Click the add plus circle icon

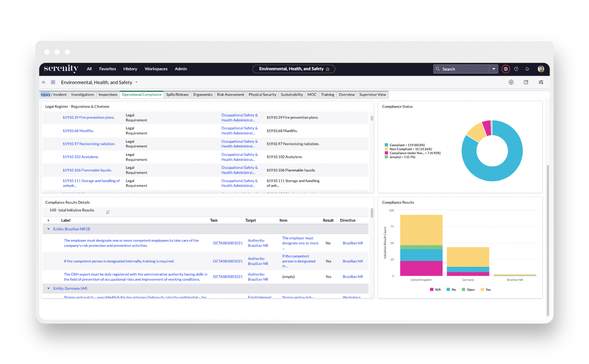[x=511, y=82]
